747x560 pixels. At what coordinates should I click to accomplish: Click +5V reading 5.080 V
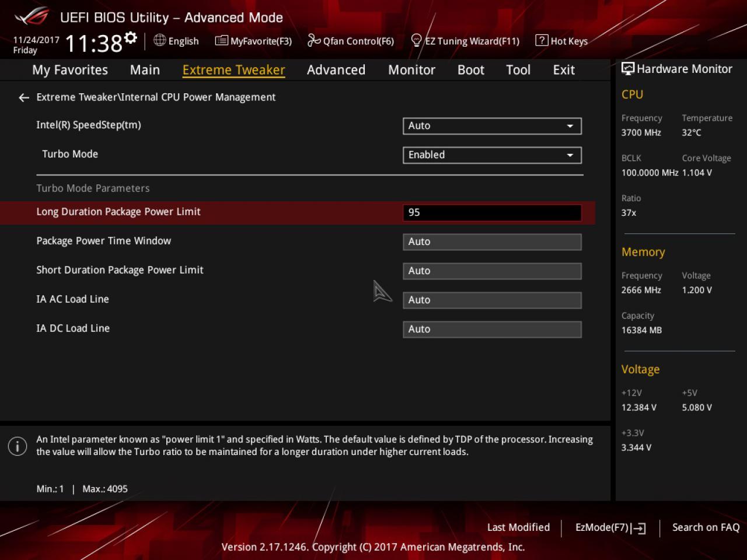697,408
